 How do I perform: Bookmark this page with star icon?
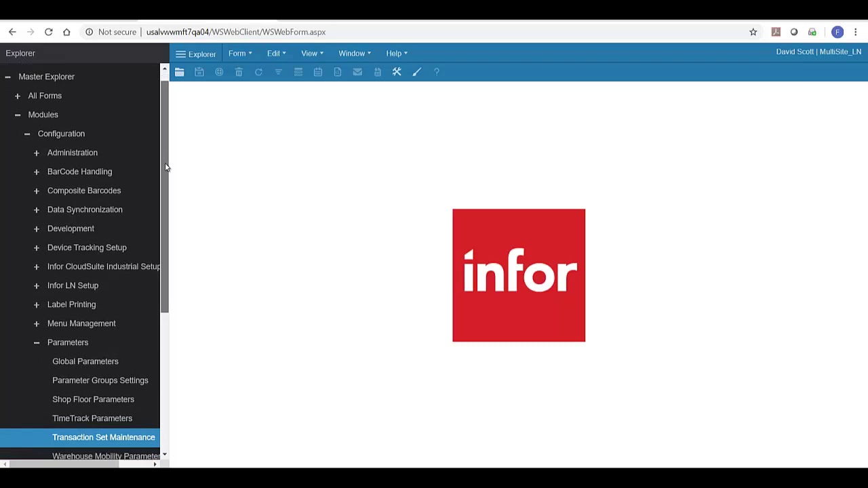[753, 32]
